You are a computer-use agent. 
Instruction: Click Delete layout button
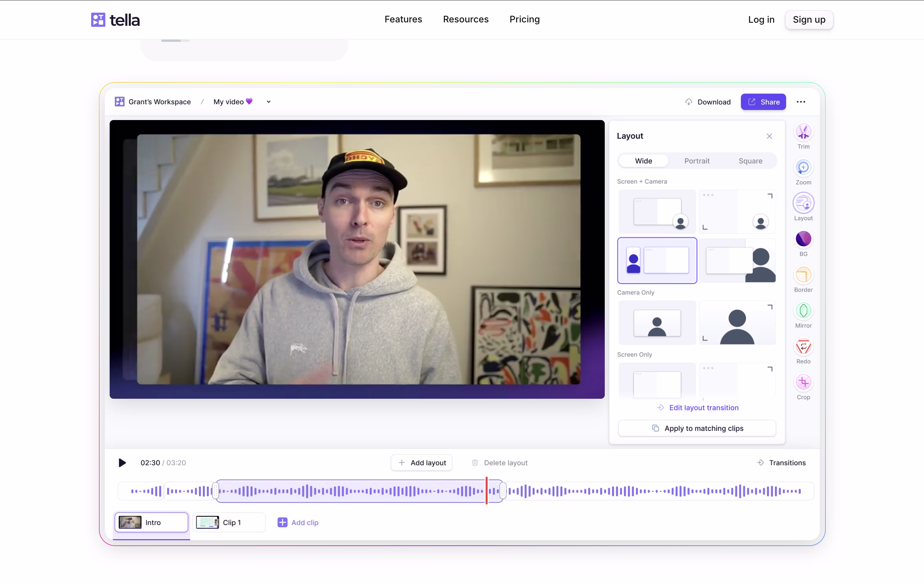click(499, 463)
